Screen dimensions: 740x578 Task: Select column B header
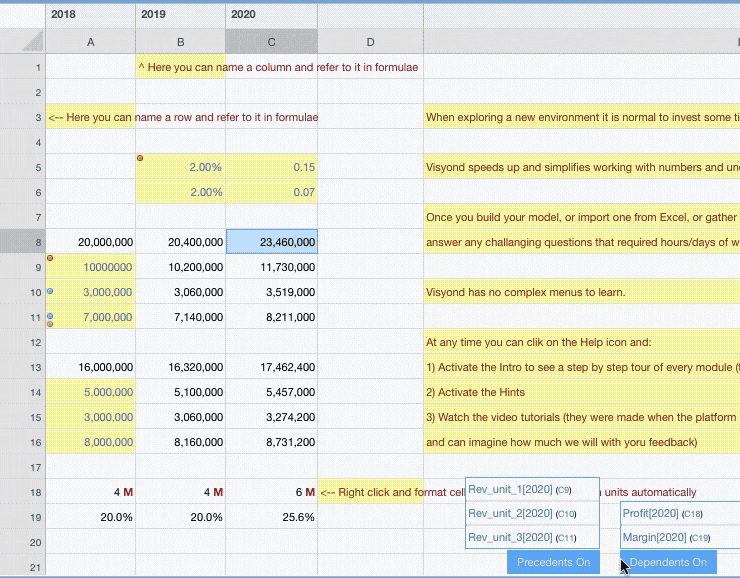click(x=181, y=42)
